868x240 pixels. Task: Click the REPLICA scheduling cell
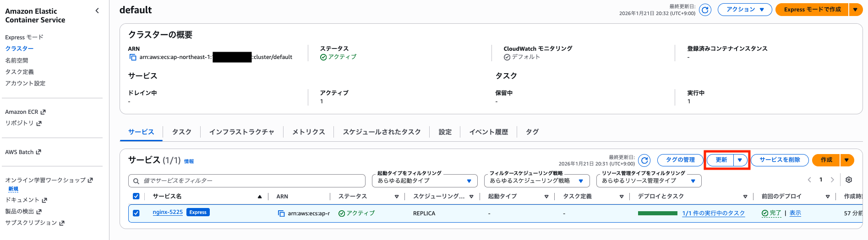pyautogui.click(x=424, y=213)
